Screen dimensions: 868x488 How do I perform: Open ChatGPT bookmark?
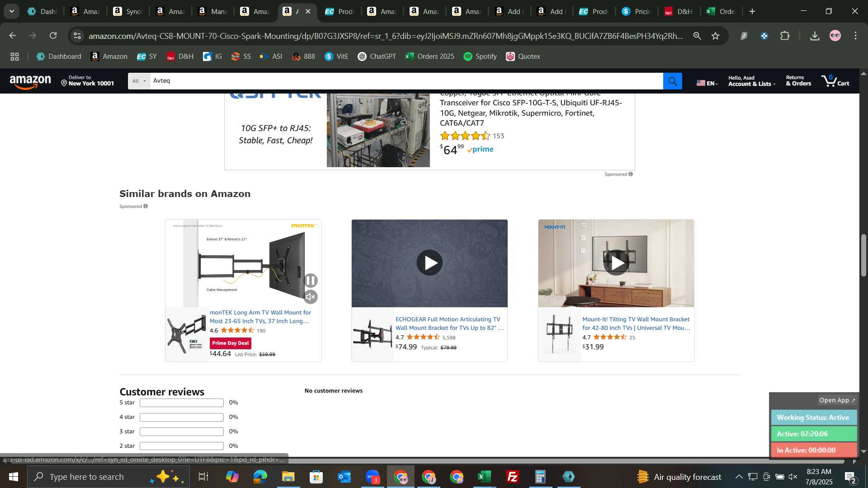click(377, 56)
